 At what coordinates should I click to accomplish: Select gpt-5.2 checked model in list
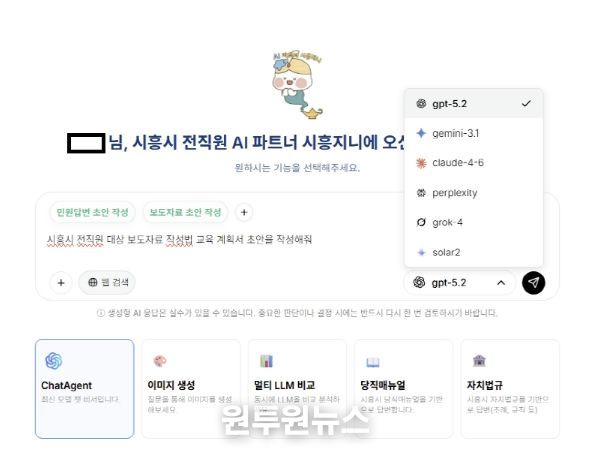(x=473, y=104)
